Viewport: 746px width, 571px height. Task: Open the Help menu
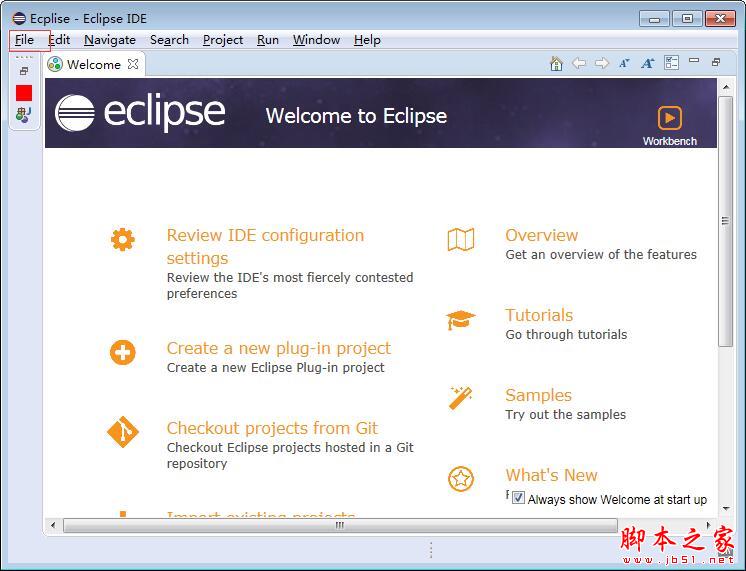[367, 40]
